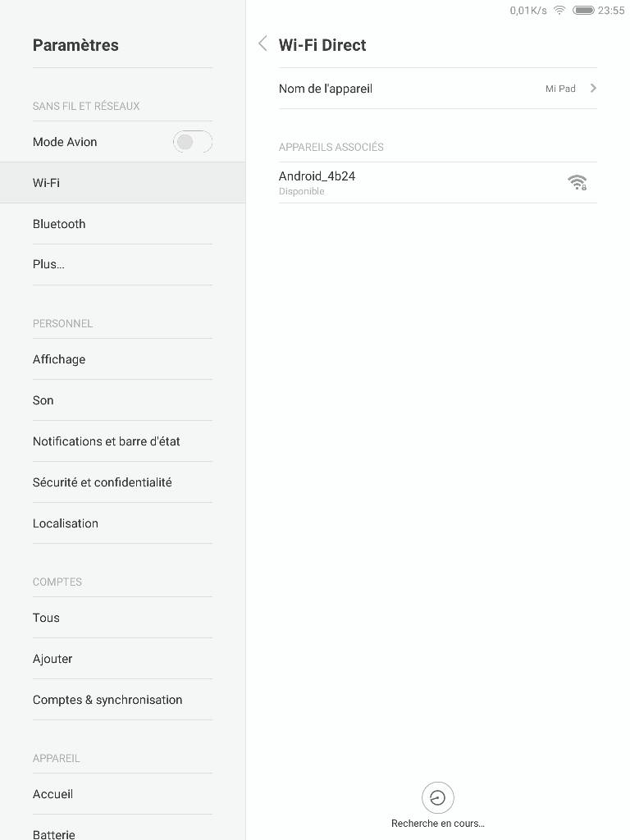Tap the Wi-Fi status bar icon
This screenshot has width=630, height=840.
pyautogui.click(x=559, y=10)
